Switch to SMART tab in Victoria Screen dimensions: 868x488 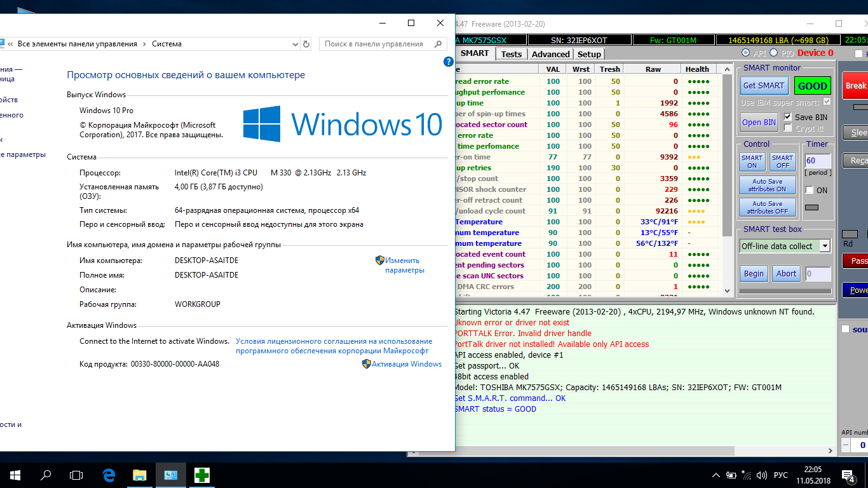click(475, 53)
